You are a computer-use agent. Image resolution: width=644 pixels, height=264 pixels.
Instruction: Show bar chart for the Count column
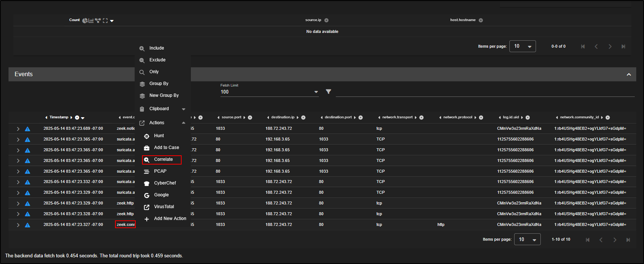pos(91,21)
